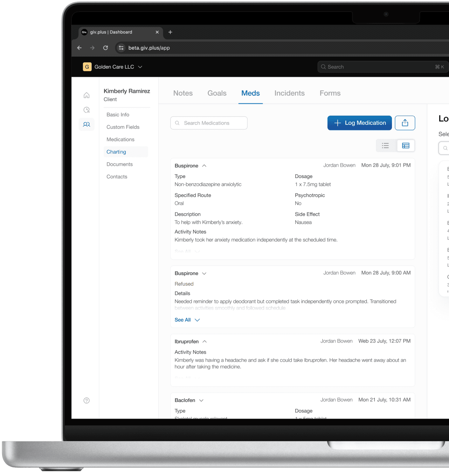This screenshot has height=476, width=449.
Task: Click the Golden Care LLC 'G' logo
Action: (87, 67)
